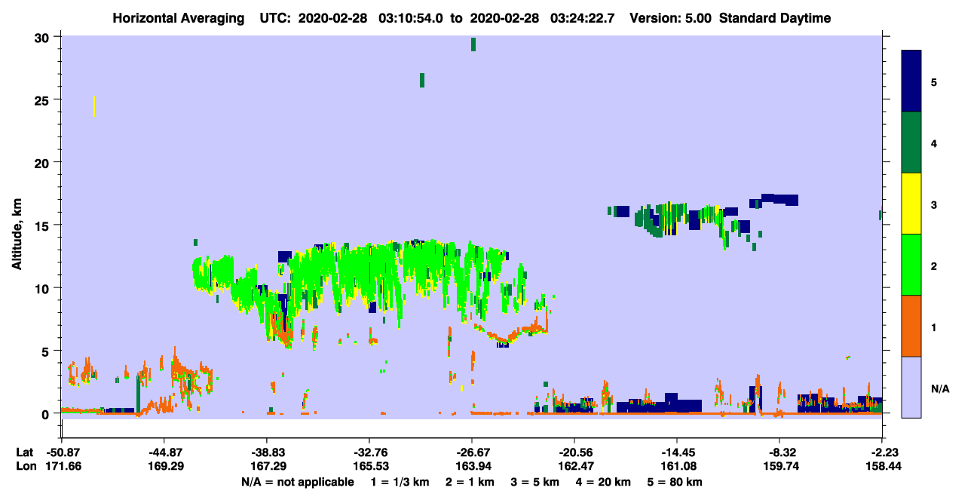This screenshot has width=980, height=503.
Task: Click the orange colorbar segment labeled 1
Action: (x=911, y=326)
